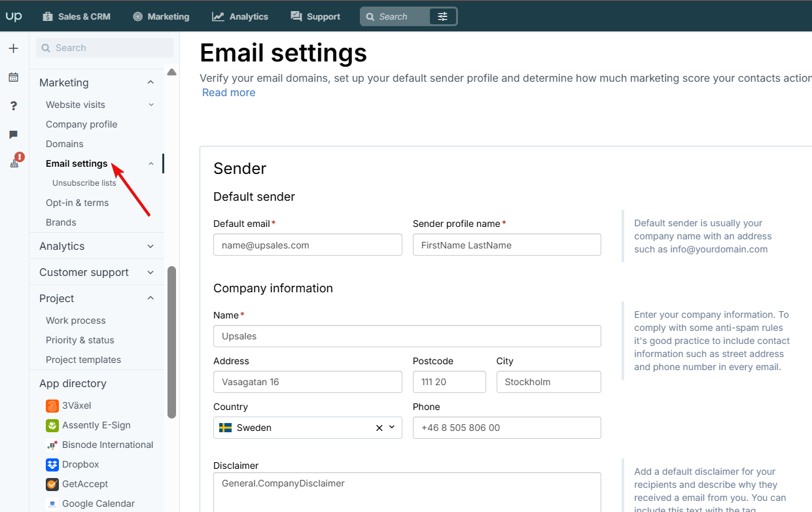Open the Analytics top menu

point(240,16)
